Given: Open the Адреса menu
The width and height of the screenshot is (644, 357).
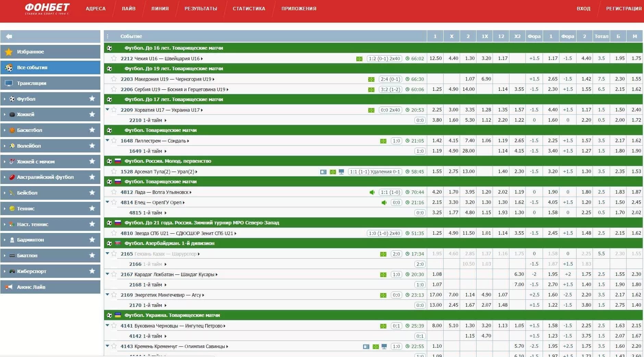Looking at the screenshot, I should point(96,9).
